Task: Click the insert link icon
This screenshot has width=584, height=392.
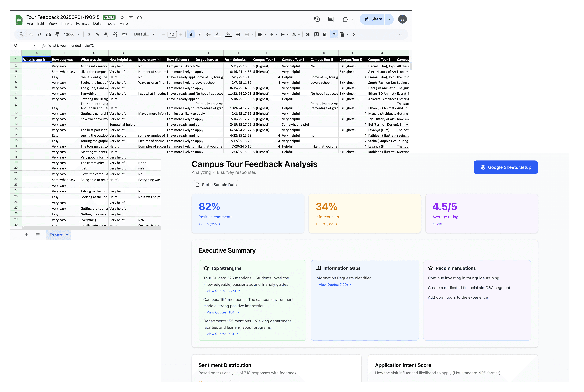Action: (308, 35)
